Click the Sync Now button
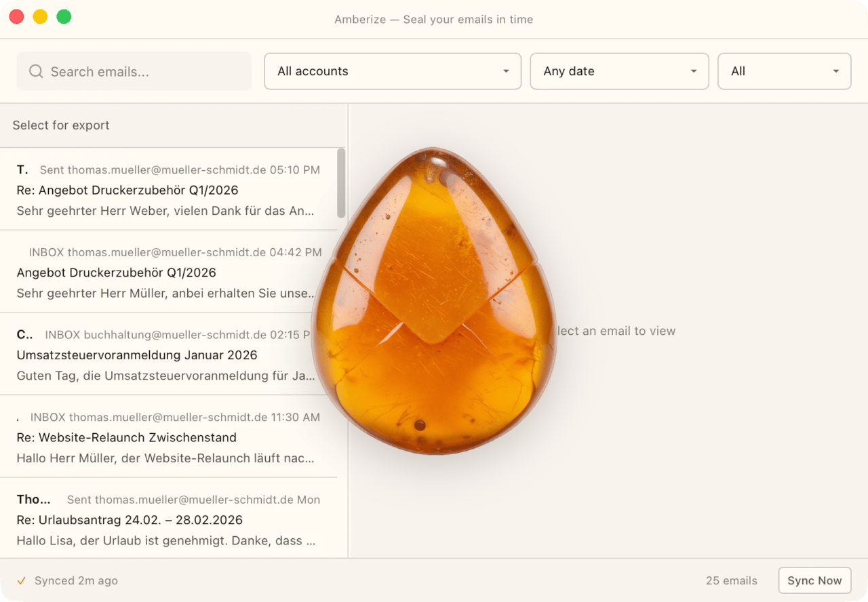 814,580
